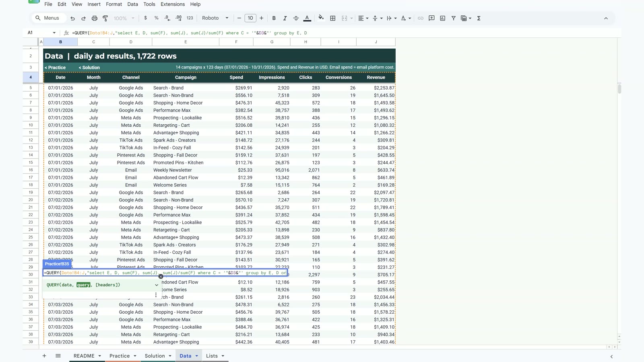Expand the QUERY function help chevron

coord(157,285)
